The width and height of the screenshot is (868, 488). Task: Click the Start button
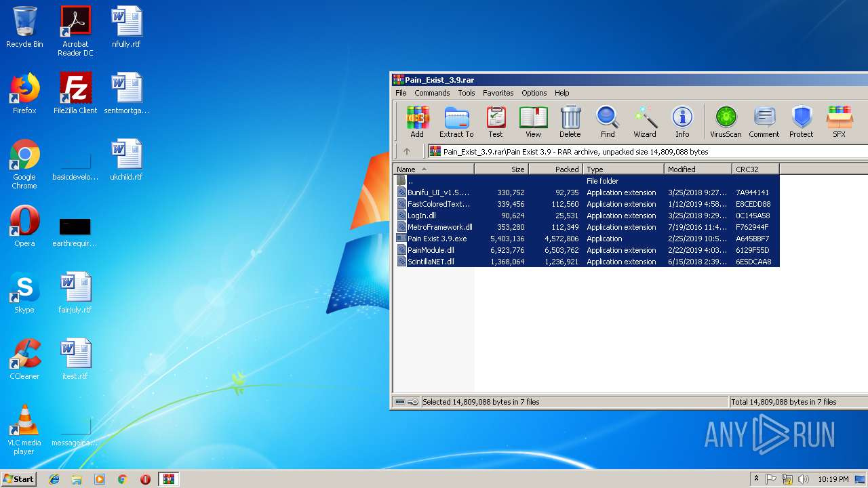coord(19,479)
